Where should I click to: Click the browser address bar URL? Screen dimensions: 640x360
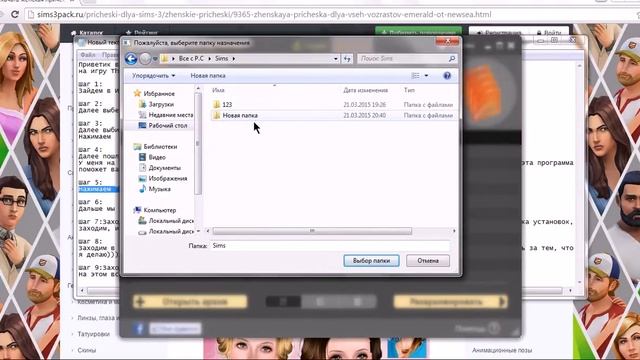[264, 15]
